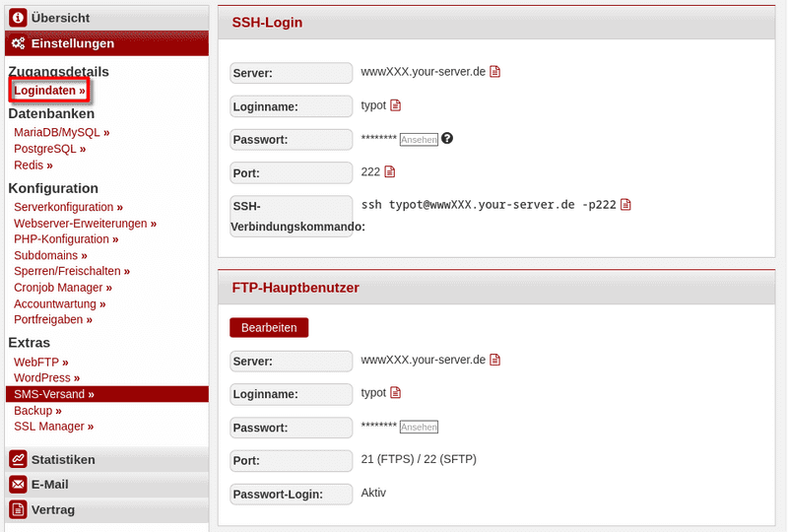The image size is (788, 532).
Task: Copy the SSH connection command icon
Action: pyautogui.click(x=625, y=205)
